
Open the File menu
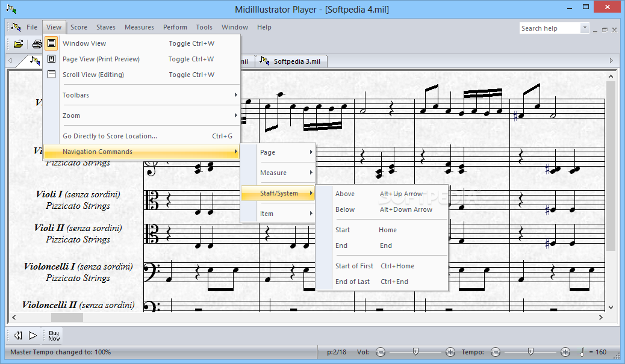pyautogui.click(x=32, y=27)
